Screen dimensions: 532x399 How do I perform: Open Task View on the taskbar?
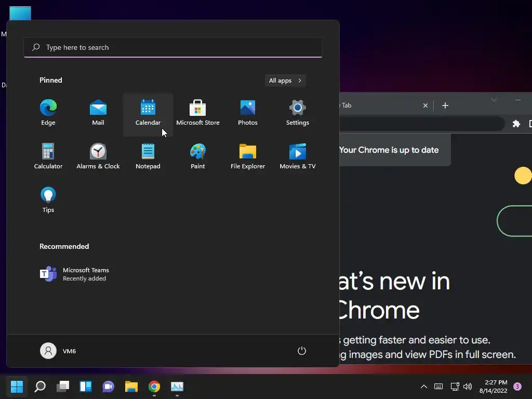click(63, 387)
